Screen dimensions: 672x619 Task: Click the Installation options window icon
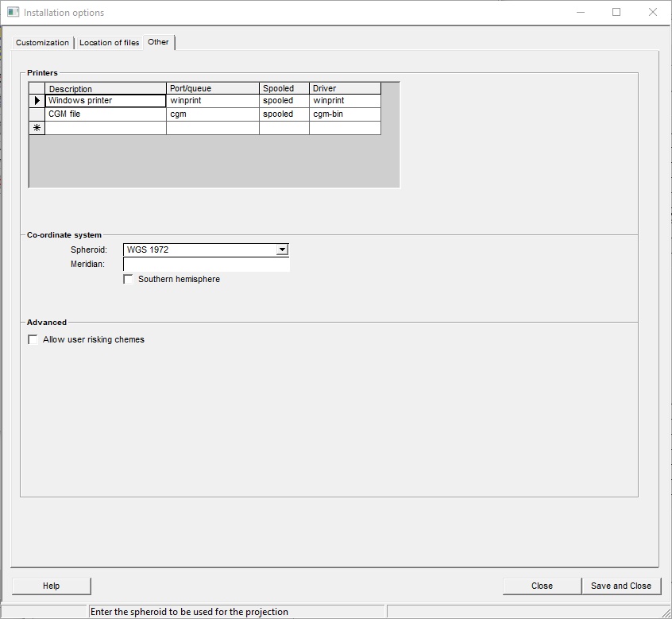tap(13, 13)
